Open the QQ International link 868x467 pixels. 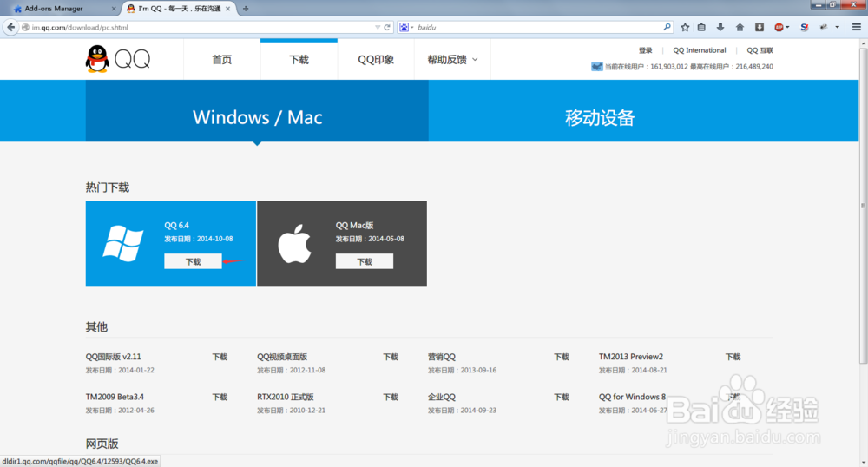point(699,50)
